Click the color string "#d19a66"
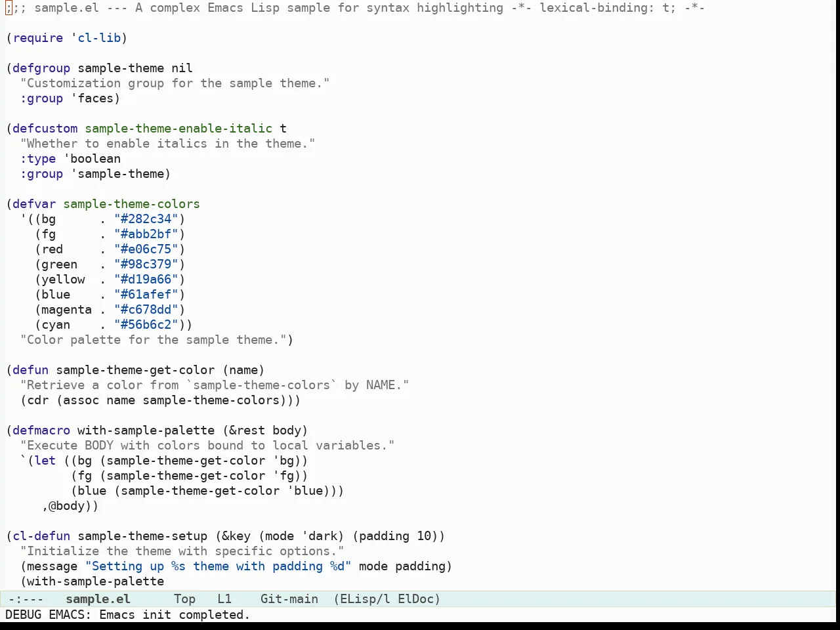The width and height of the screenshot is (840, 630). [146, 280]
